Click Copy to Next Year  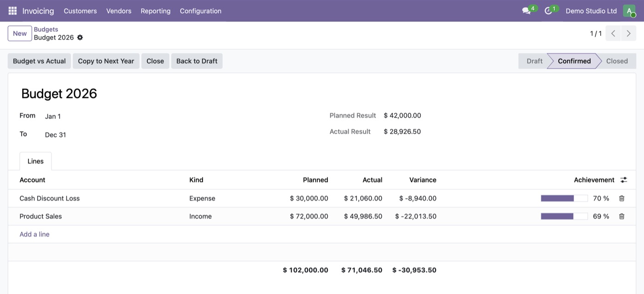tap(106, 61)
